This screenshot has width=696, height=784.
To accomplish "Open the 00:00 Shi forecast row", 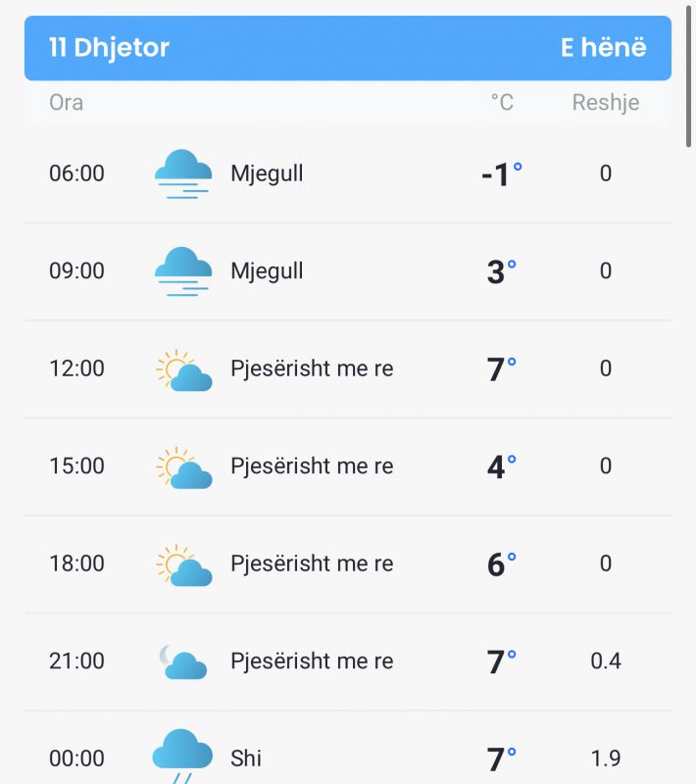I will pos(348,748).
